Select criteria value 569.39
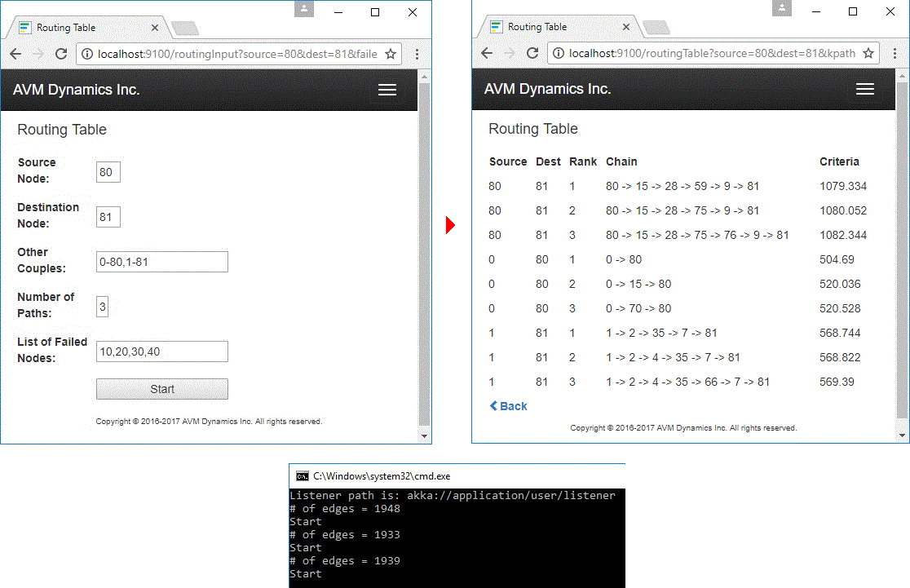Screen dimensions: 910x588 (837, 382)
